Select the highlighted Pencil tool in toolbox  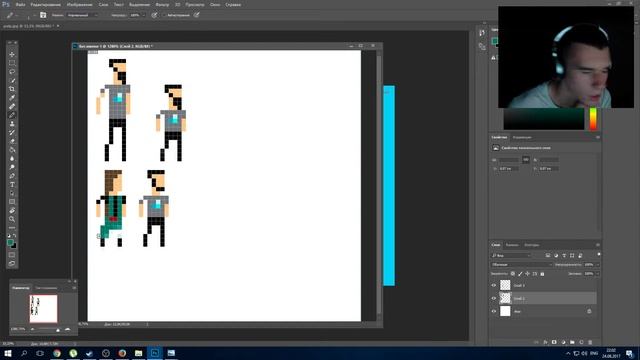pyautogui.click(x=12, y=115)
